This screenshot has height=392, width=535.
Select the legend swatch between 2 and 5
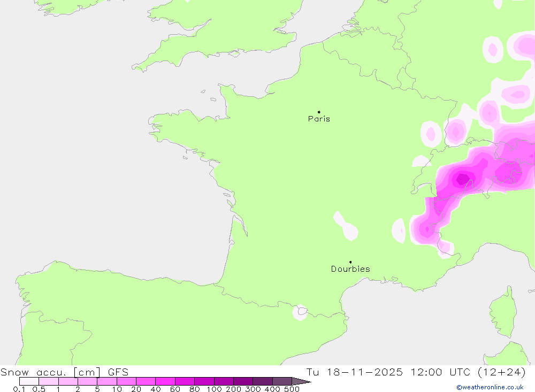87,381
